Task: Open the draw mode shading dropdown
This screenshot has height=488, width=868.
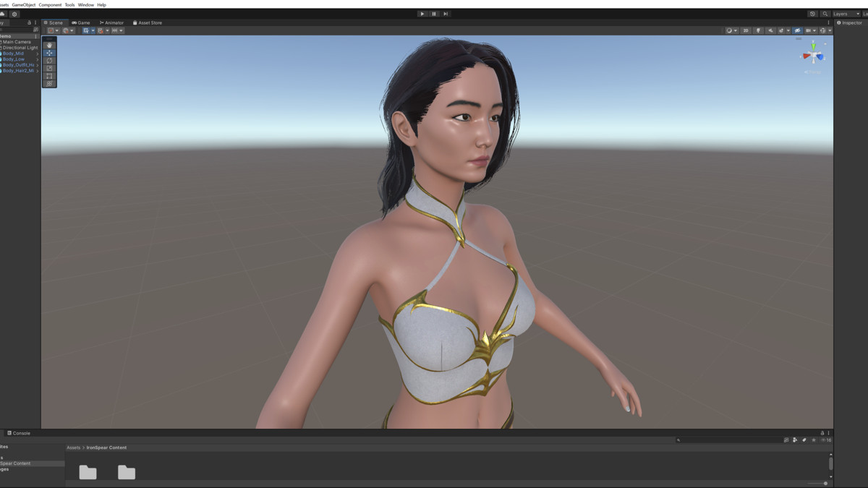Action: point(732,30)
